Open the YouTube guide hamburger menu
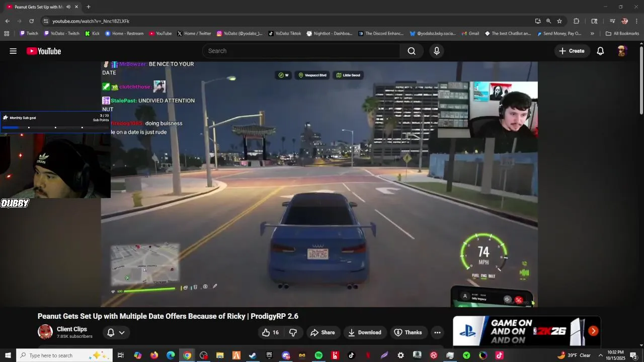 13,51
